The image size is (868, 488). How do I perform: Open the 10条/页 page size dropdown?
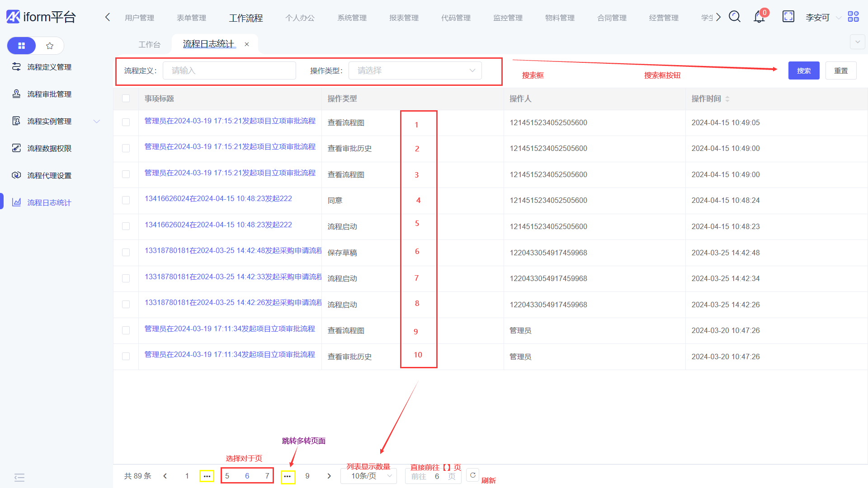[368, 476]
